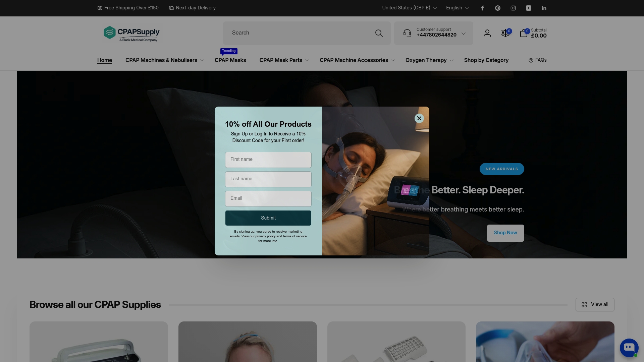This screenshot has width=644, height=362.
Task: Open the LinkedIn social link
Action: tap(544, 8)
